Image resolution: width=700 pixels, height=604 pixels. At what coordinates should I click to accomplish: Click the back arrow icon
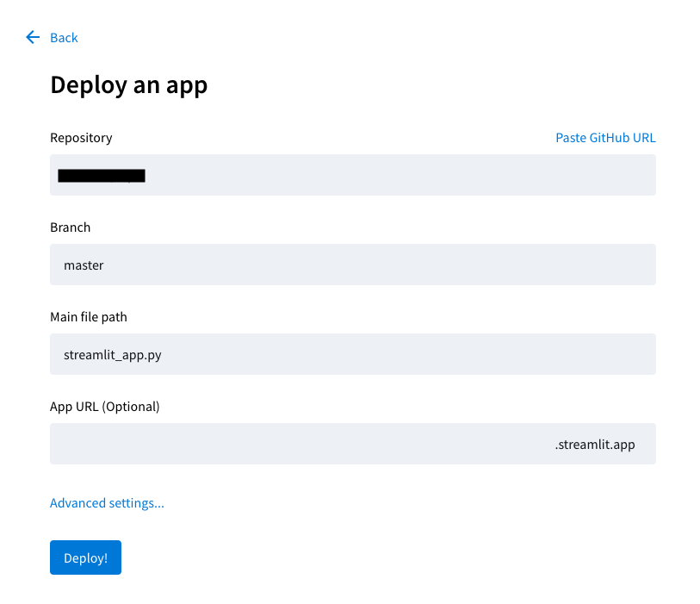click(x=33, y=37)
